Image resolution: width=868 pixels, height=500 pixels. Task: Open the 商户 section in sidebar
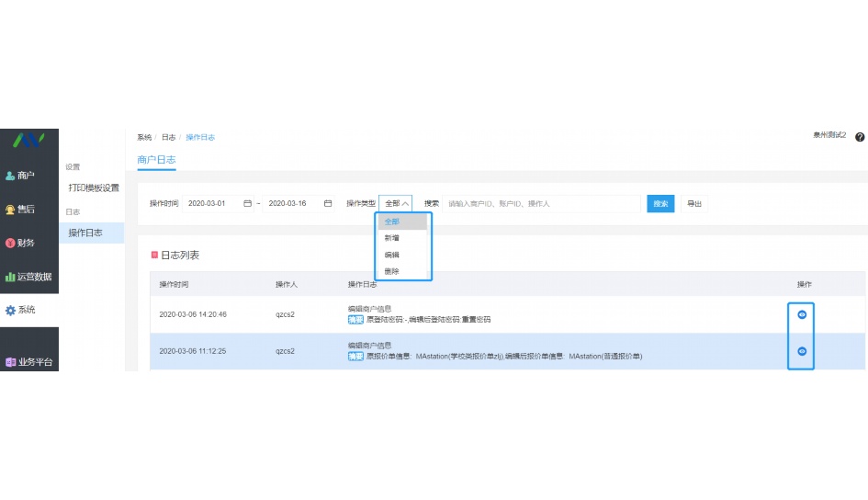(21, 176)
